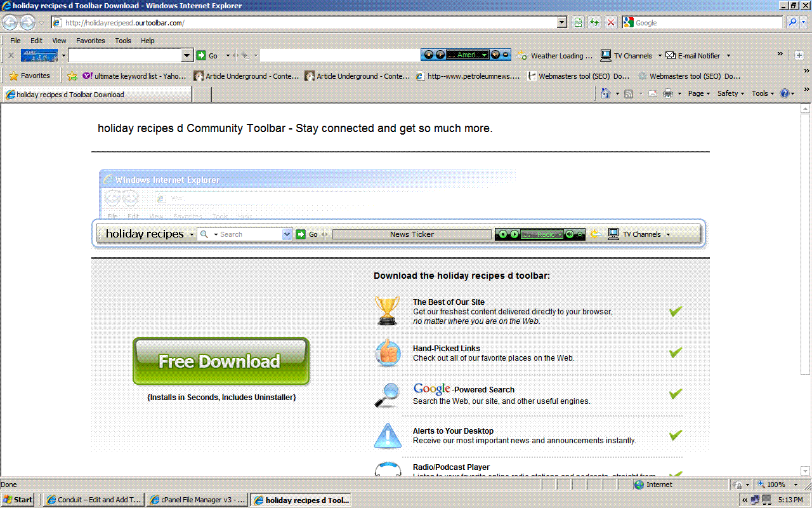Open the Page menu dropdown
This screenshot has width=812, height=508.
tap(699, 93)
